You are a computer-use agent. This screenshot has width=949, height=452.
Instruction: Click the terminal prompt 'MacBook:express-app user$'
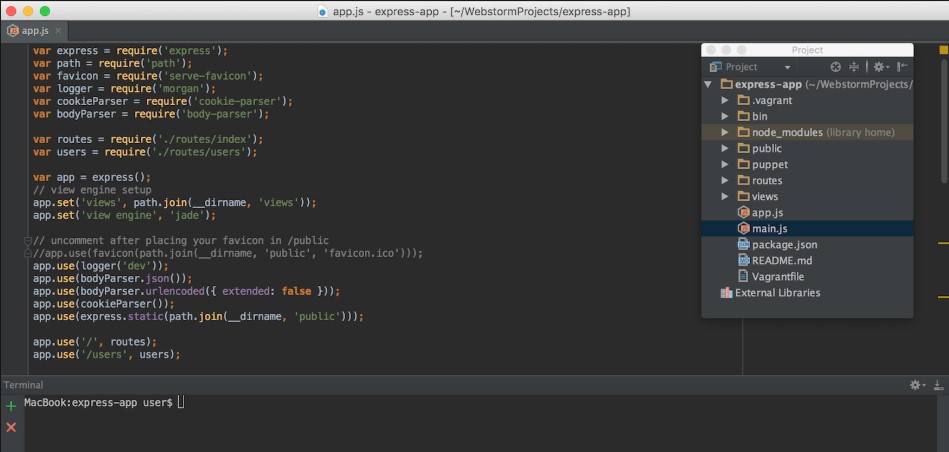point(99,402)
